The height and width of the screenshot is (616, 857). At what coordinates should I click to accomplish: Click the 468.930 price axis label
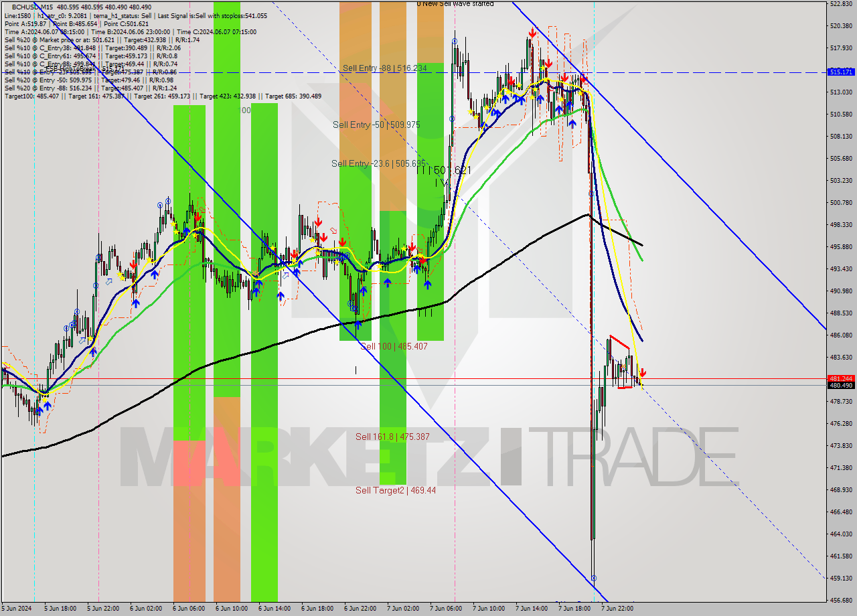pyautogui.click(x=841, y=489)
